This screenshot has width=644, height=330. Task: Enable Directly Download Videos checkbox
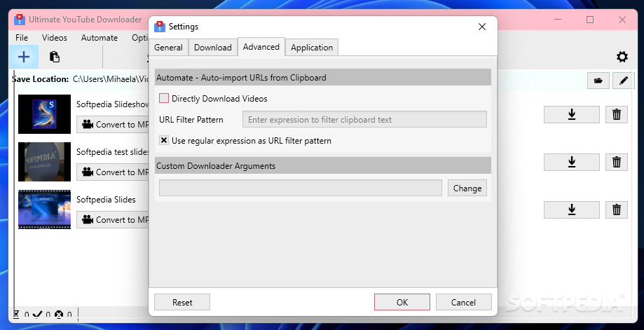pos(164,98)
